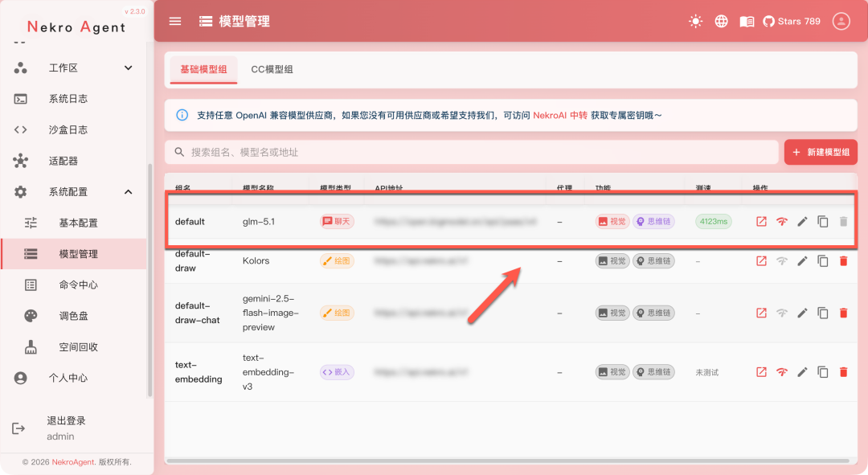Delete the default-draw model group

coord(843,260)
